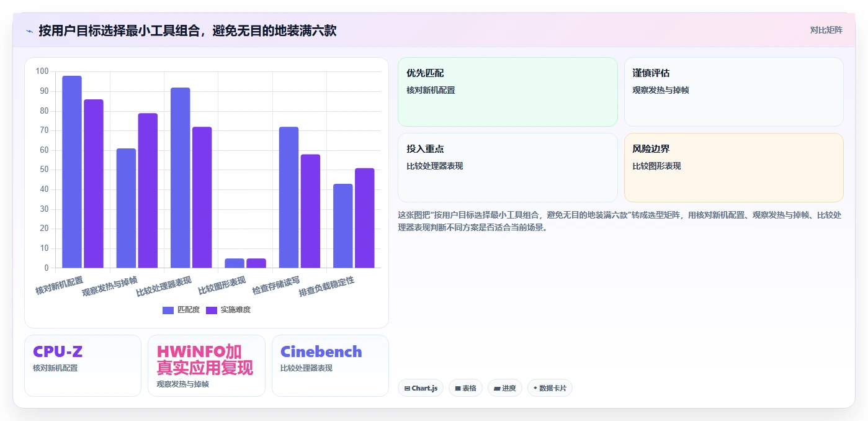868x421 pixels.
Task: Click 观察发热与掉帧 text in 谨慎评估 card
Action: tap(661, 90)
